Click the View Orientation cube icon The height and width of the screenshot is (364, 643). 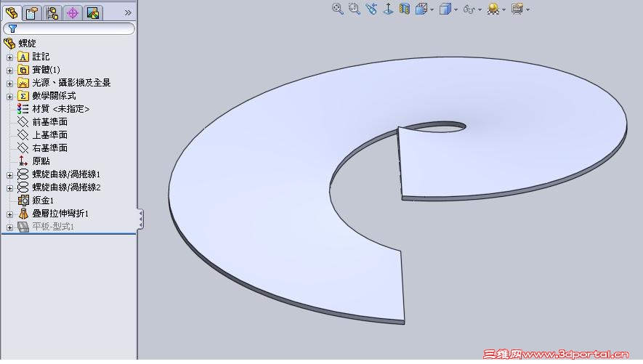tap(421, 9)
